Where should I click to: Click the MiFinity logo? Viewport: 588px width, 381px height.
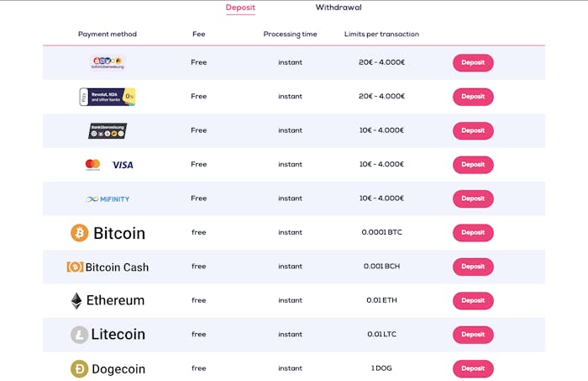tap(108, 198)
